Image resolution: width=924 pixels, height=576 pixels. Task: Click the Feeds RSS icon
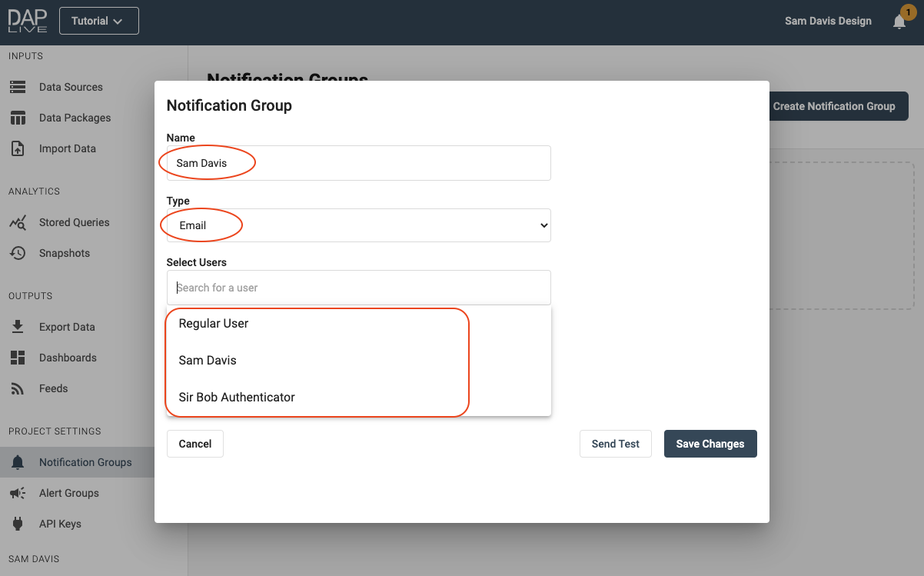point(18,388)
